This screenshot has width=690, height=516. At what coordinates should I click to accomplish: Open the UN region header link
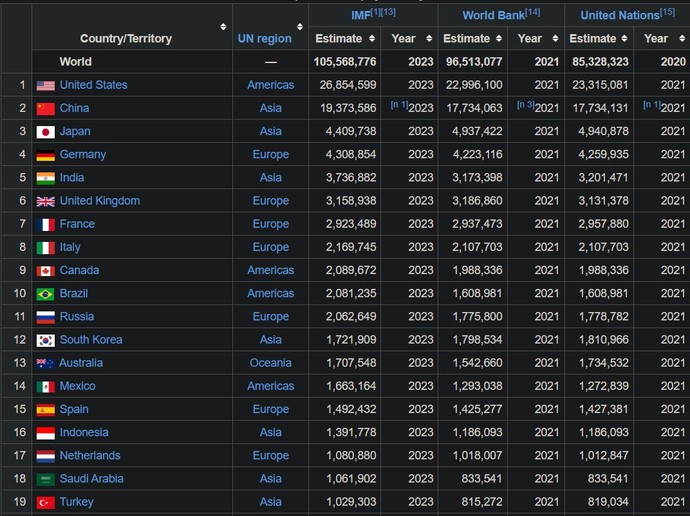(264, 39)
